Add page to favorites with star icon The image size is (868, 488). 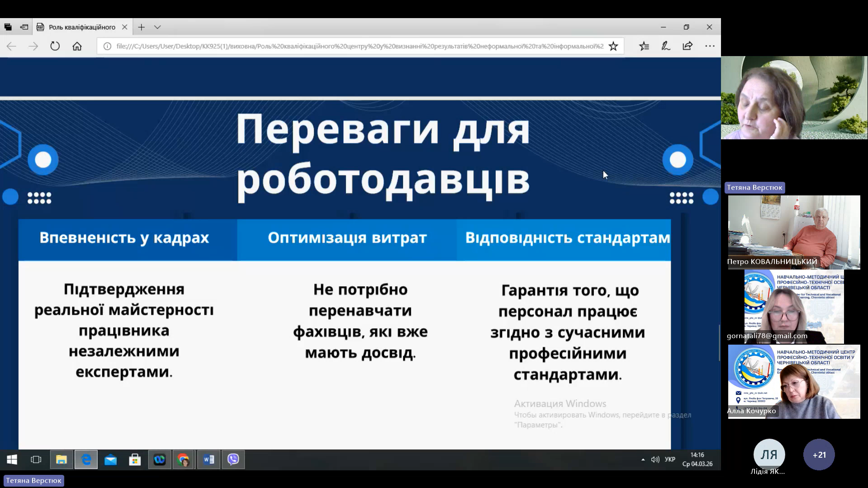pyautogui.click(x=613, y=46)
